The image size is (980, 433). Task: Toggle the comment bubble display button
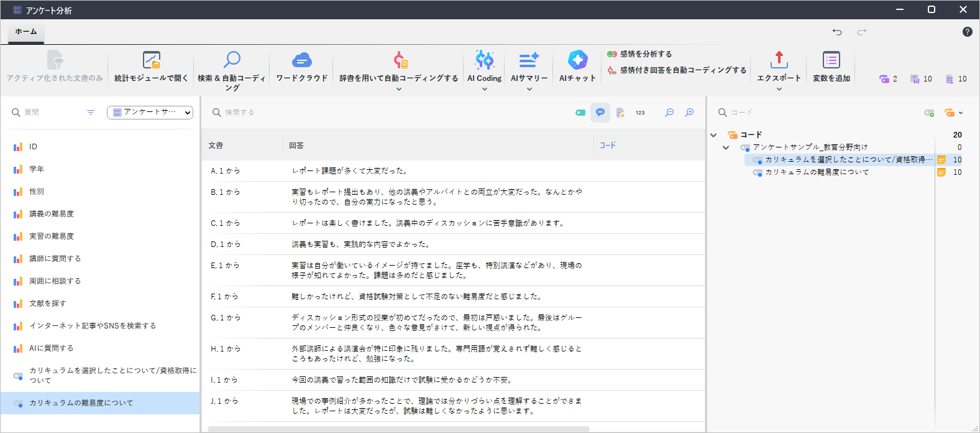point(600,113)
